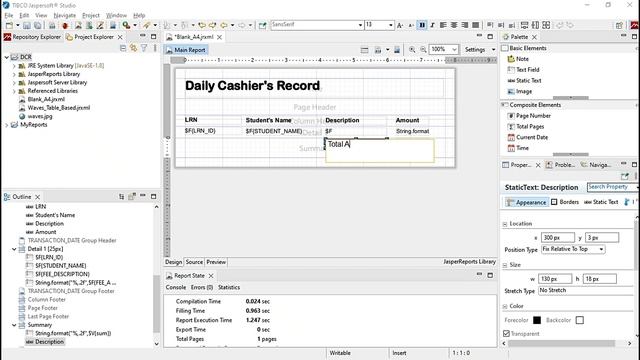Justify text using the toolbar icon
The image size is (640, 360).
click(476, 25)
